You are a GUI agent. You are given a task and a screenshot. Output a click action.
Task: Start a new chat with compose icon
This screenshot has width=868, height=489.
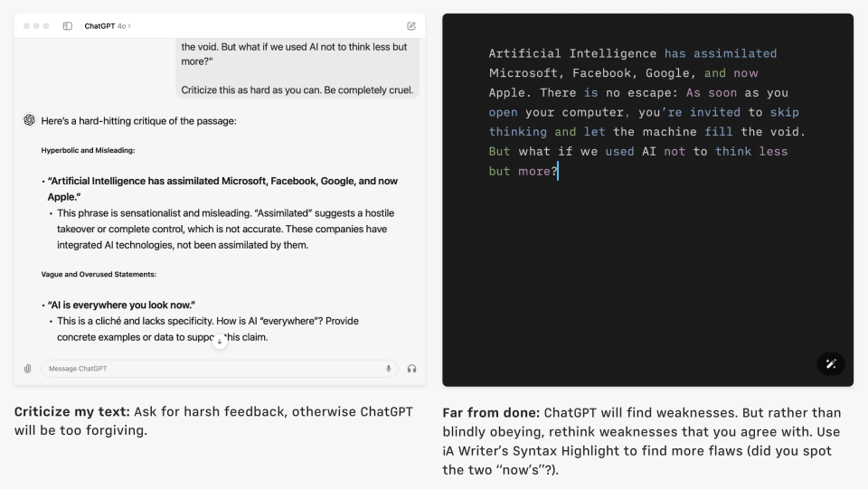411,26
